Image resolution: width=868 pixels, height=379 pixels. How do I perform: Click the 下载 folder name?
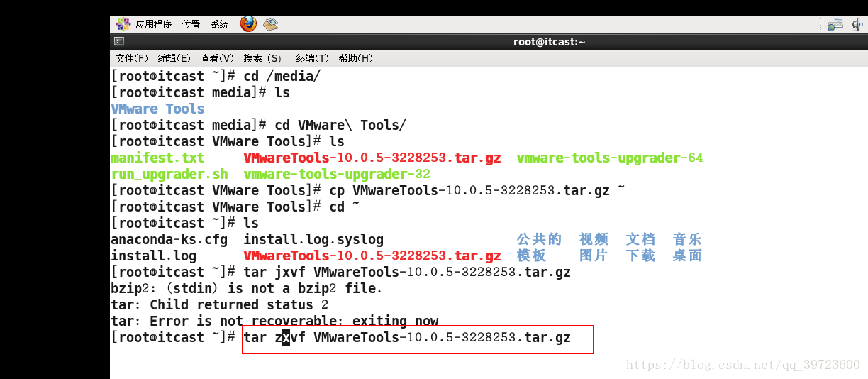pos(640,256)
